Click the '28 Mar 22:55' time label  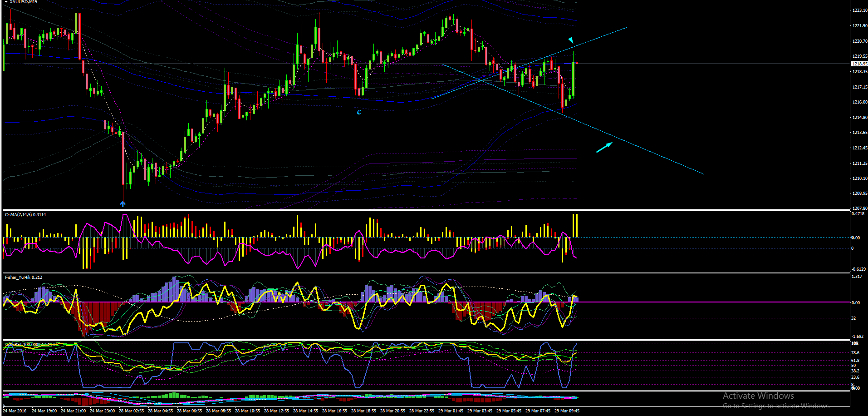click(422, 411)
